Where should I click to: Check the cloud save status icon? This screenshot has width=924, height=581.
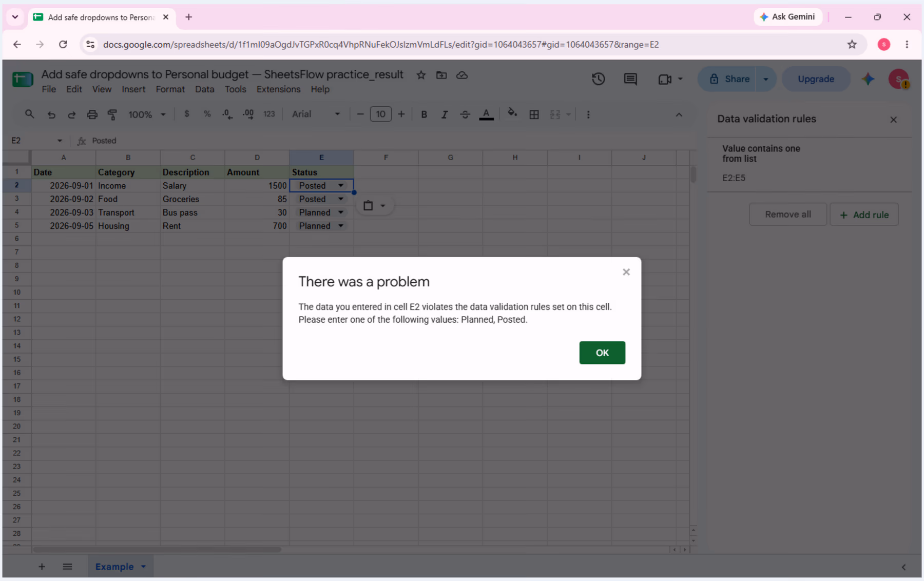click(462, 75)
